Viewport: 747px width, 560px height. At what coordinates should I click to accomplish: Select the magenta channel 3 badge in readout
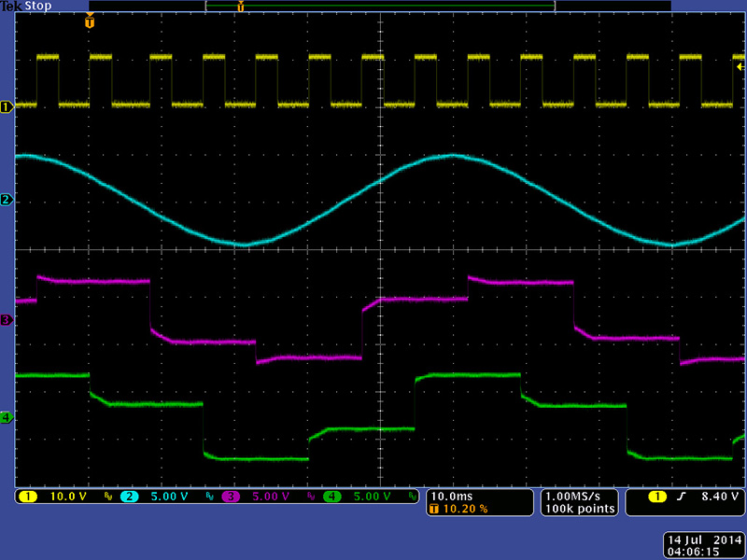231,497
